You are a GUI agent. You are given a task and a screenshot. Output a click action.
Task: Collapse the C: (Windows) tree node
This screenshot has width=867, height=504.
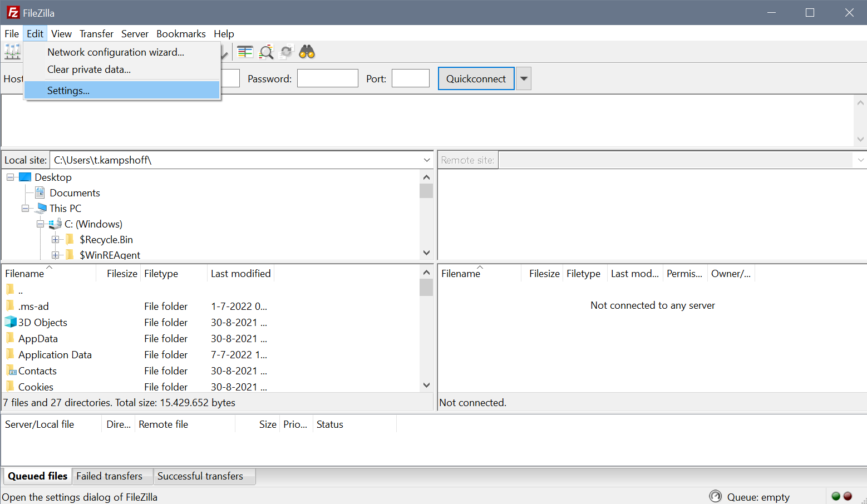pyautogui.click(x=40, y=224)
